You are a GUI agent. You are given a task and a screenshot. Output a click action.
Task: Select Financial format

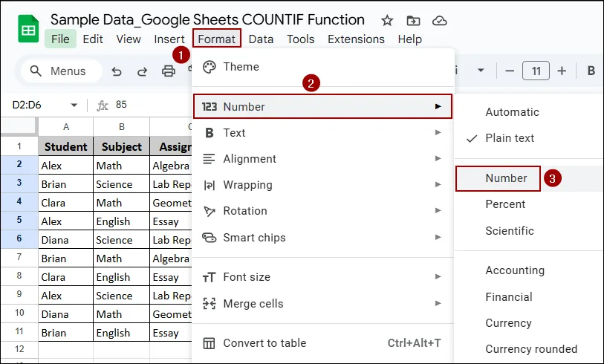click(529, 297)
